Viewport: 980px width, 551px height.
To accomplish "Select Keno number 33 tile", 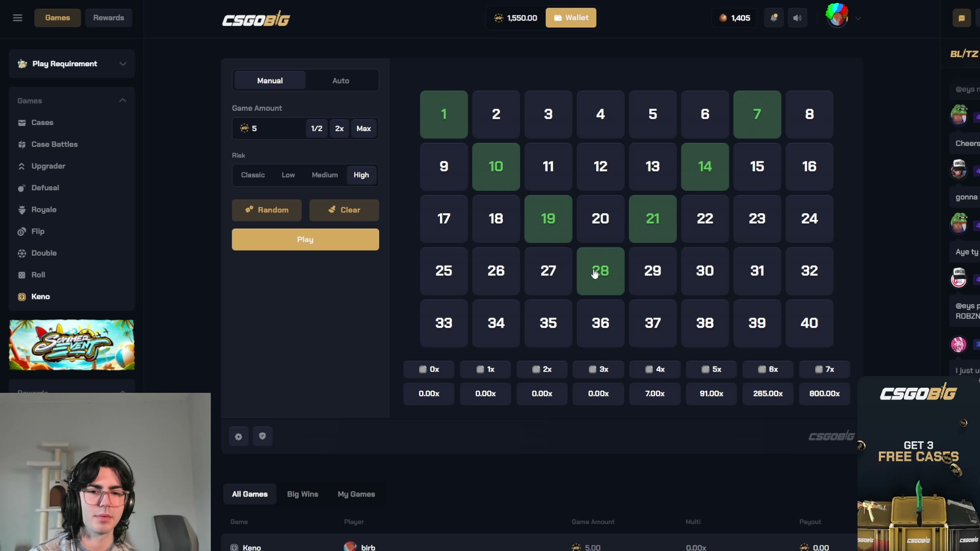I will pyautogui.click(x=444, y=323).
